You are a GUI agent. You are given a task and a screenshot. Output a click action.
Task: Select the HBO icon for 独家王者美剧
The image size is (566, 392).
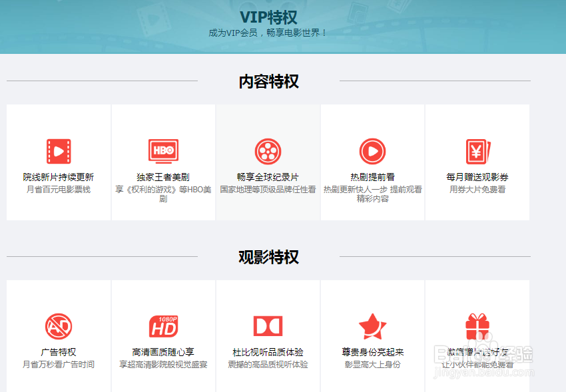[x=163, y=150]
